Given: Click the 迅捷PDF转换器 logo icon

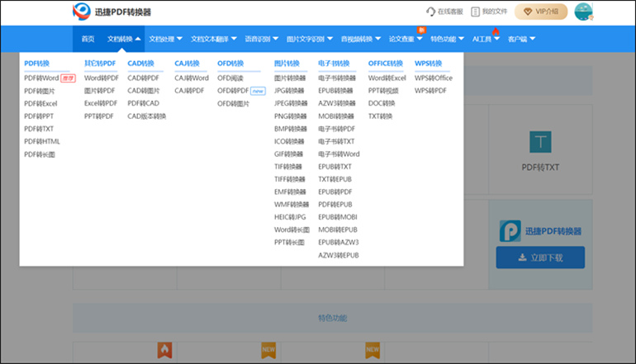Looking at the screenshot, I should [82, 12].
